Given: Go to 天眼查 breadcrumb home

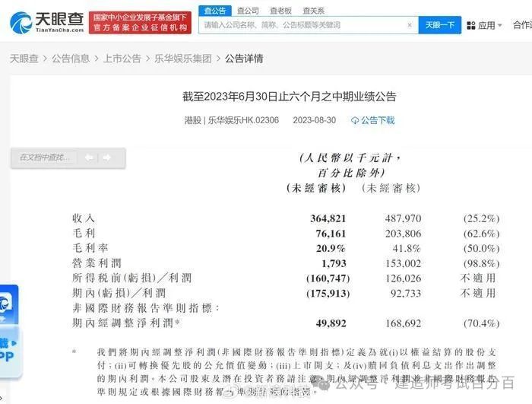Looking at the screenshot, I should pyautogui.click(x=24, y=59).
